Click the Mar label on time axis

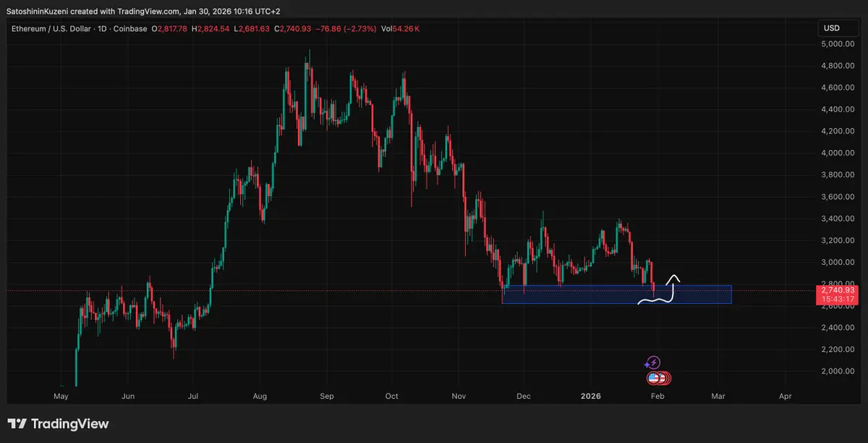pyautogui.click(x=718, y=397)
